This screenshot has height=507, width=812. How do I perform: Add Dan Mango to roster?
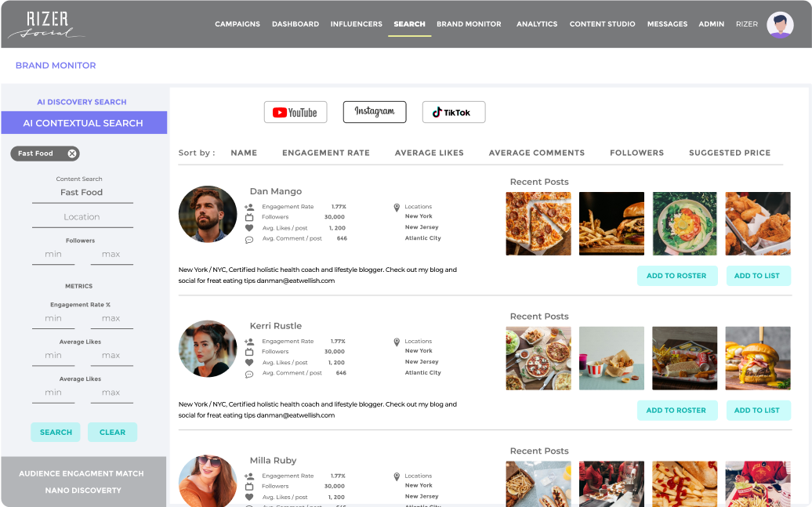[x=677, y=276]
